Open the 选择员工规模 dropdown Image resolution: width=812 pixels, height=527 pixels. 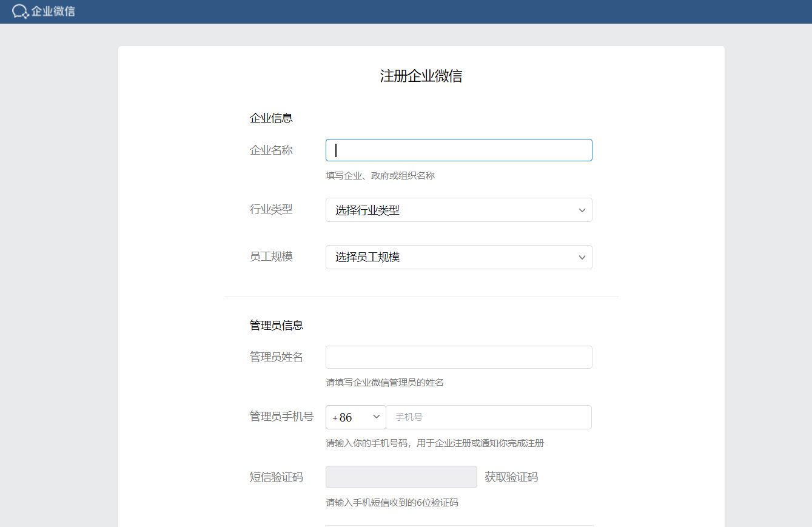[x=458, y=257]
